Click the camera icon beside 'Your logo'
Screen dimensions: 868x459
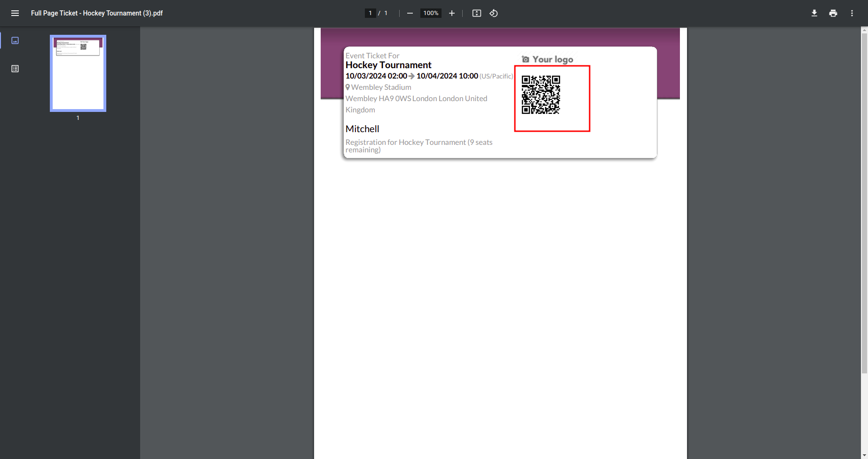[526, 59]
